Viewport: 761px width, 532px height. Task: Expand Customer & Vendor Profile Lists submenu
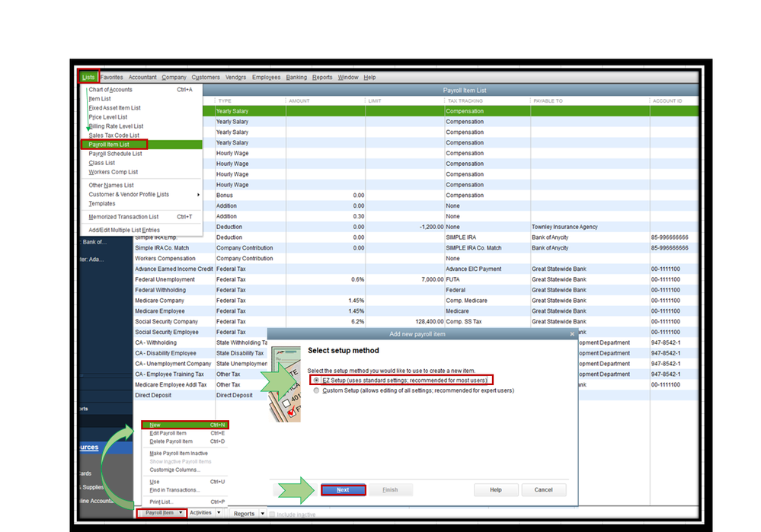[x=141, y=195]
